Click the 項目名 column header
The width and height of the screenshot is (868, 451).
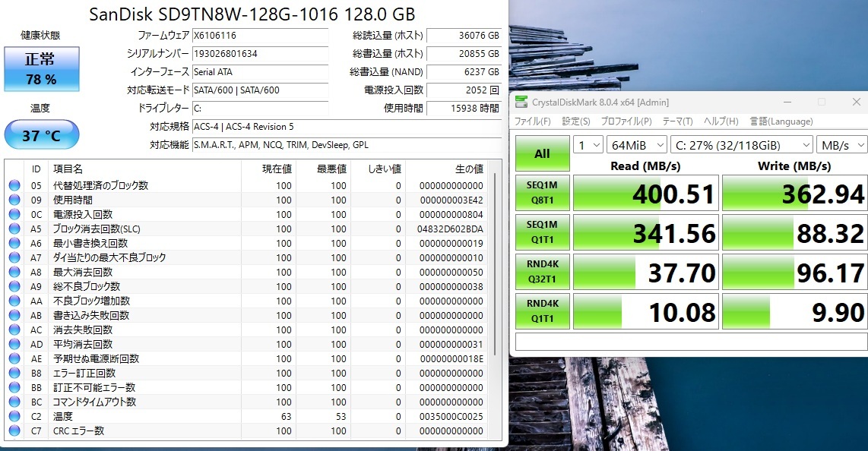[145, 169]
